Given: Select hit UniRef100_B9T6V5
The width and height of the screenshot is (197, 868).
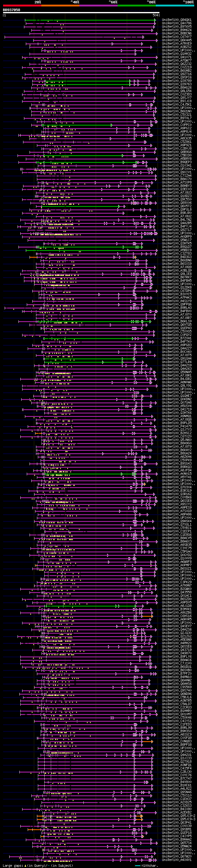Looking at the screenshot, I should click(x=176, y=26).
